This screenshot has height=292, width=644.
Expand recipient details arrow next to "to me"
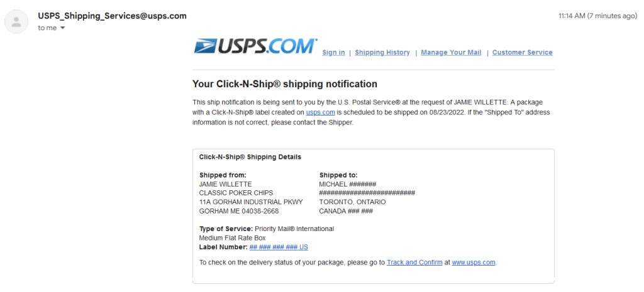pos(62,28)
